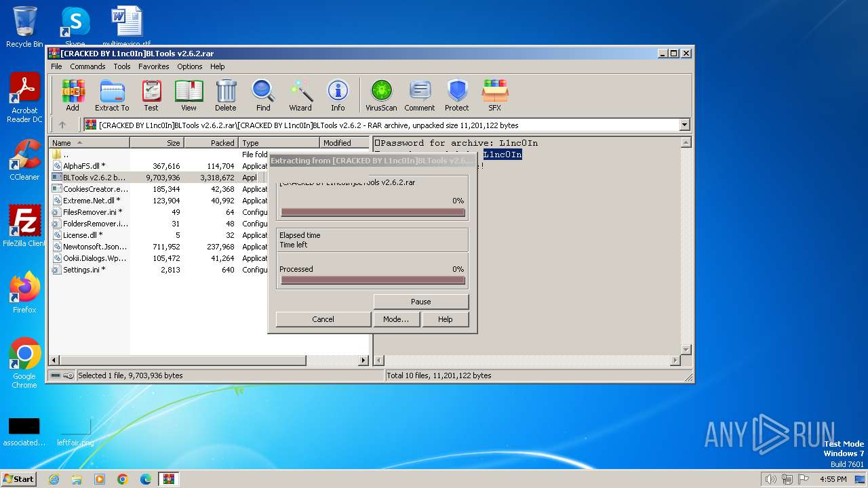The width and height of the screenshot is (868, 488).
Task: Click Edge icon in taskbar
Action: 146,479
